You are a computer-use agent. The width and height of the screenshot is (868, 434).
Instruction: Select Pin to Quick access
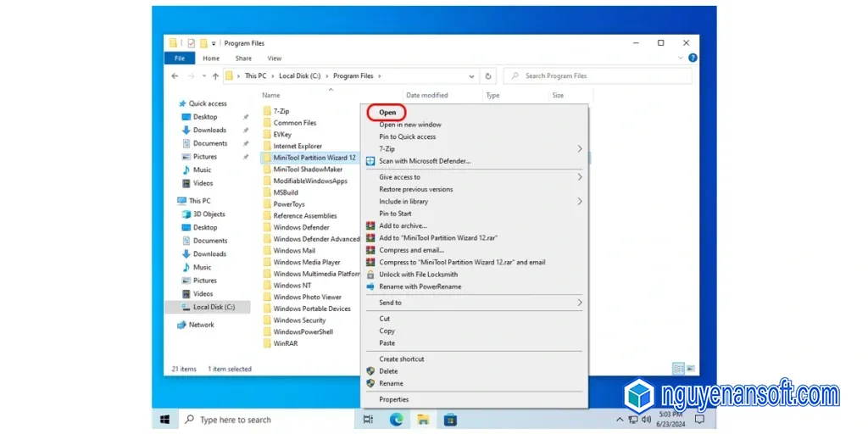[408, 136]
